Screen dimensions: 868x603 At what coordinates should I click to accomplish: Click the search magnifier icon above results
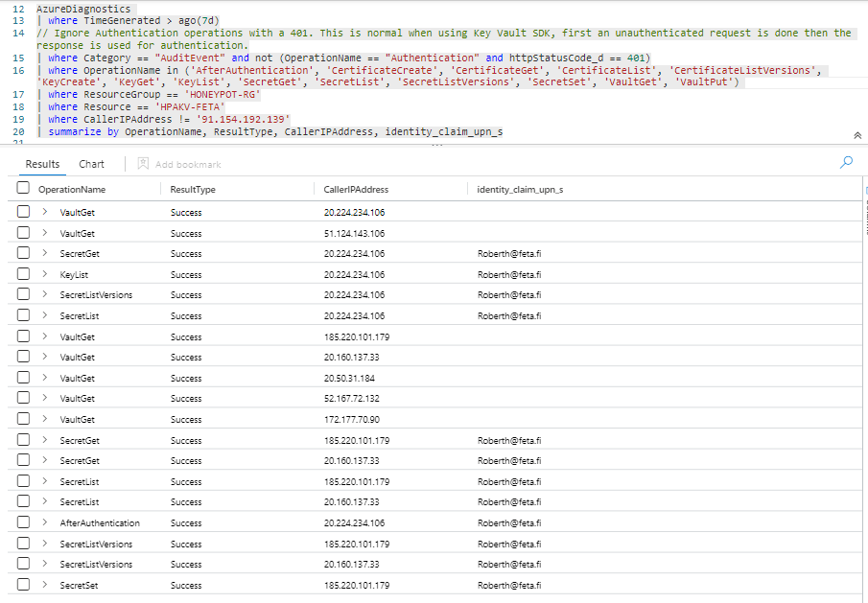846,163
